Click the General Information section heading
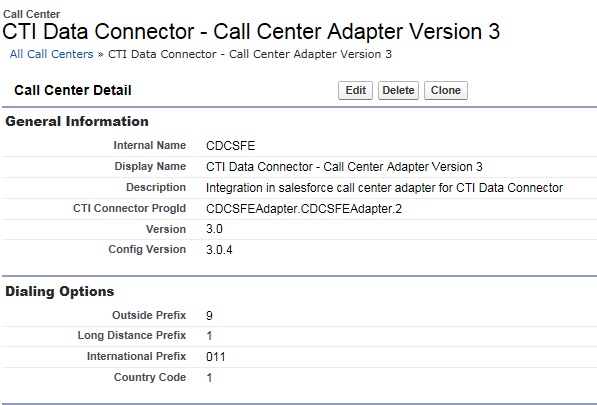This screenshot has height=405, width=597. coord(77,121)
